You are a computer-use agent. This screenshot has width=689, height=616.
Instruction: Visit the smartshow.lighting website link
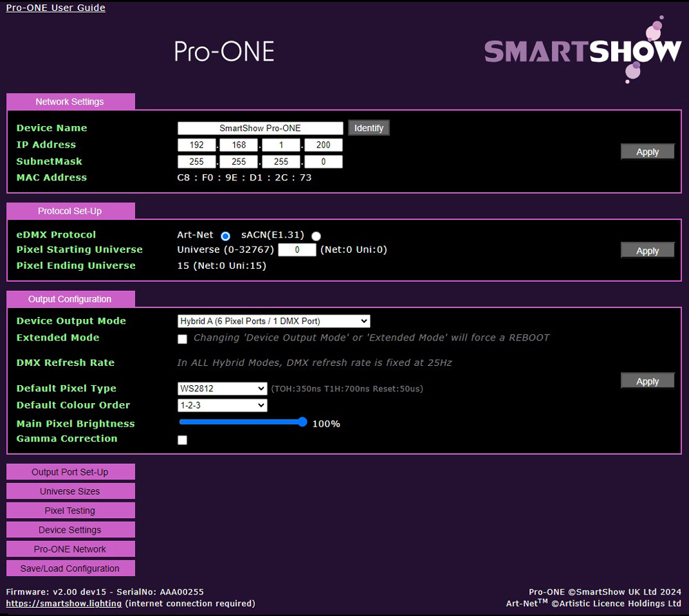[64, 604]
